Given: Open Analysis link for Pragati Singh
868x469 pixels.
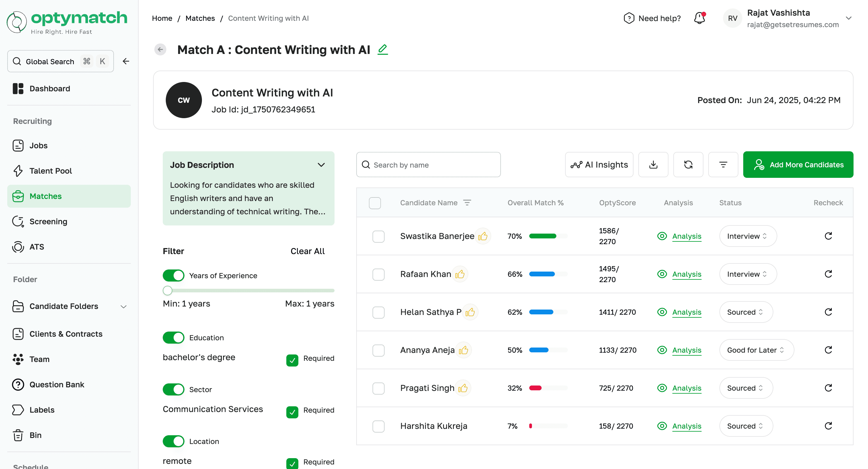Looking at the screenshot, I should click(x=686, y=388).
